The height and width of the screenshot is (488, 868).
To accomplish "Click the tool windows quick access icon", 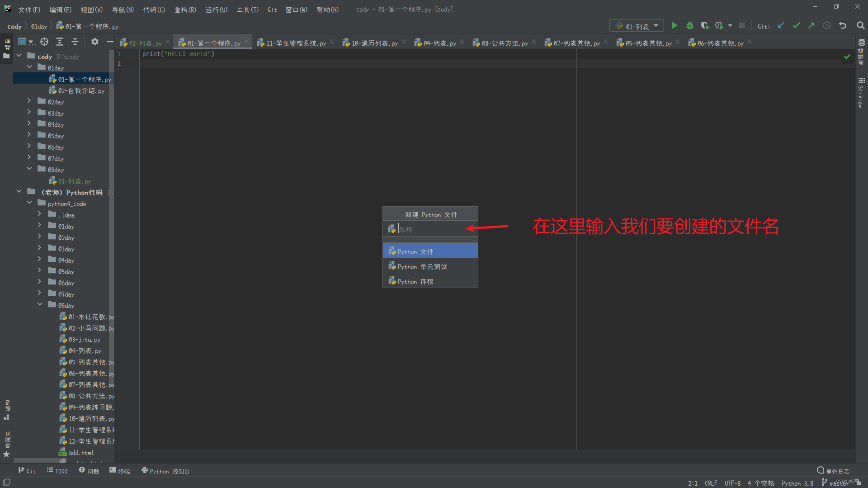I will (x=6, y=483).
